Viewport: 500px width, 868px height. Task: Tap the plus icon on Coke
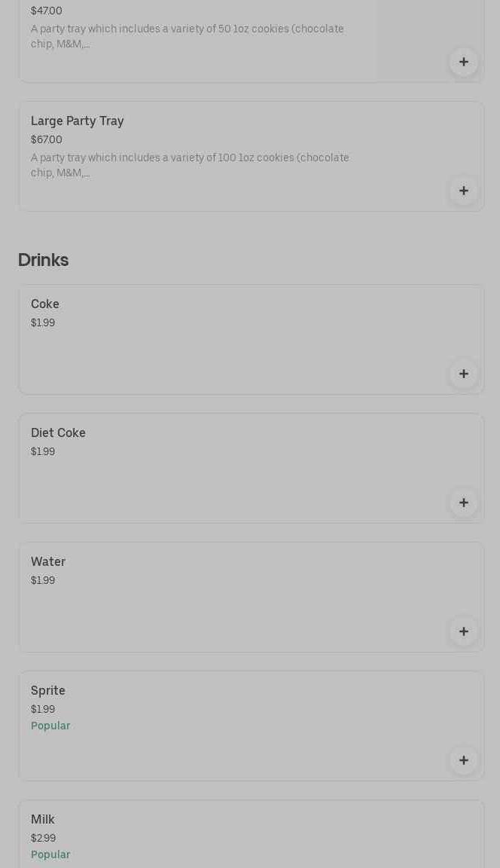point(463,374)
